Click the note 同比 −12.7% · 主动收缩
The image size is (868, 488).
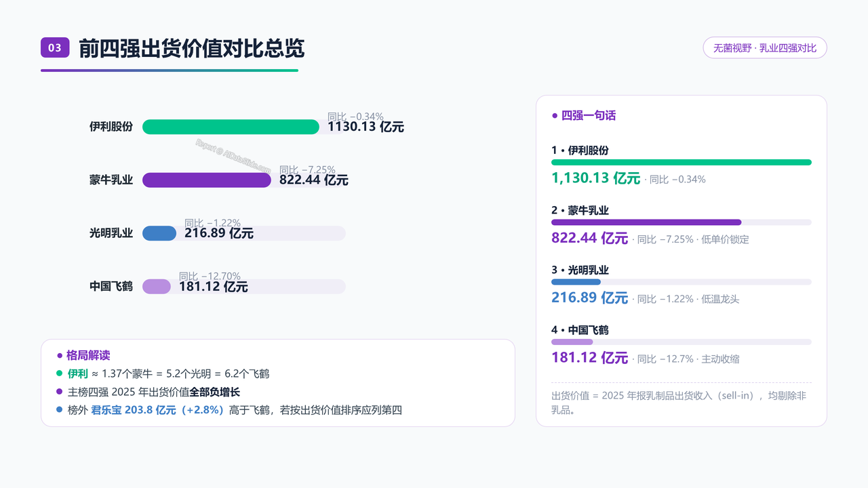coord(688,359)
